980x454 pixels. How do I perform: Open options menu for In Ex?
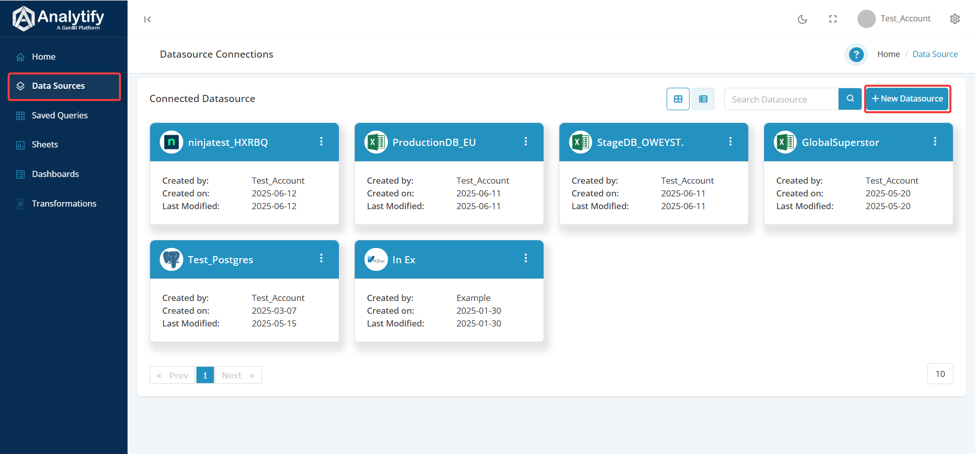click(526, 258)
